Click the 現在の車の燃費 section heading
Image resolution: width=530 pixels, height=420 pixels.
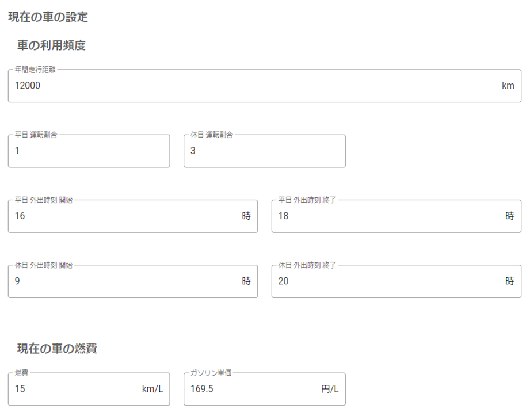[x=57, y=348]
